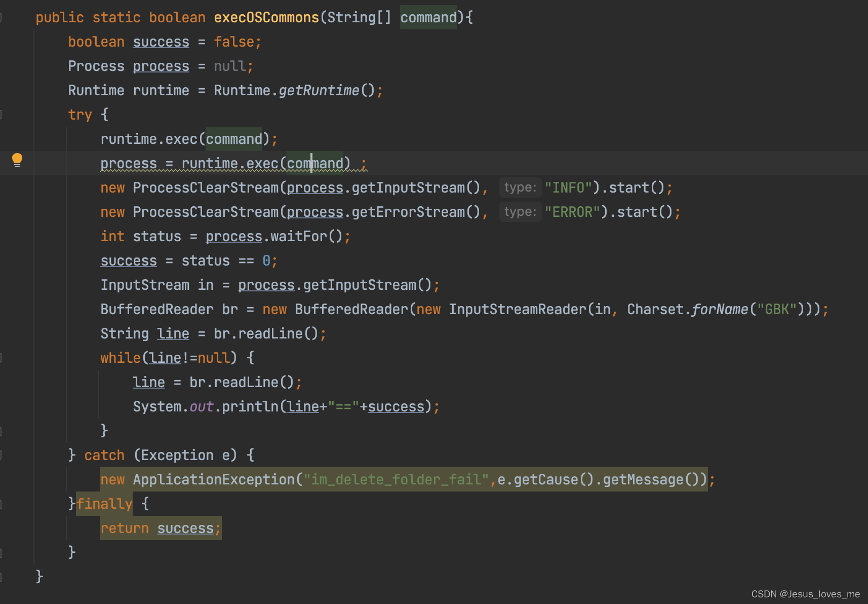Open the intention actions lightbulb icon
Screen dimensions: 868x604
(17, 160)
